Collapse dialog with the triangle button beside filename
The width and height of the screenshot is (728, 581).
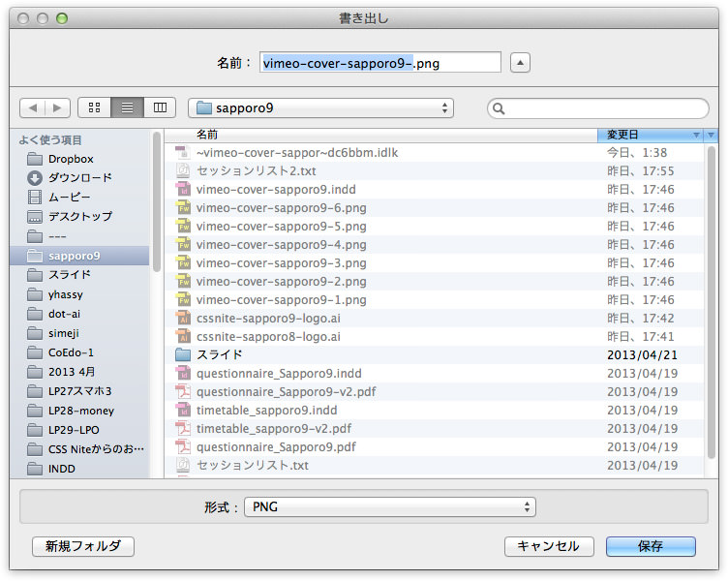(x=520, y=63)
